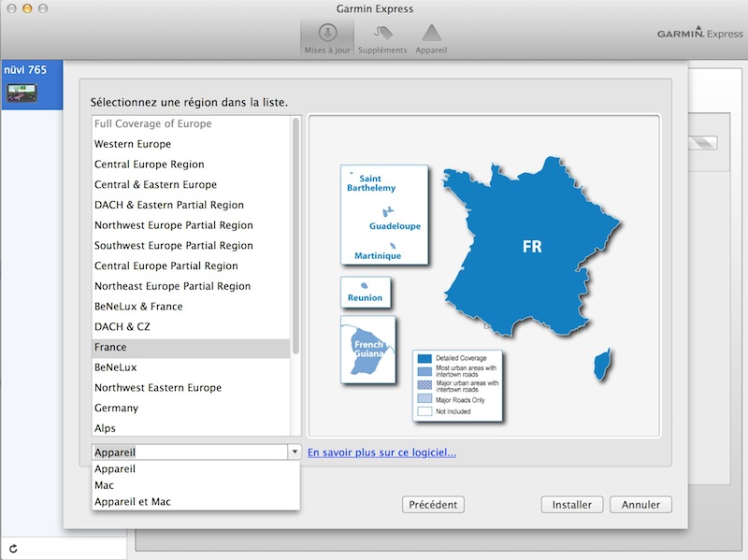Choose Appareil option in dropdown list
Image resolution: width=748 pixels, height=560 pixels.
point(195,469)
